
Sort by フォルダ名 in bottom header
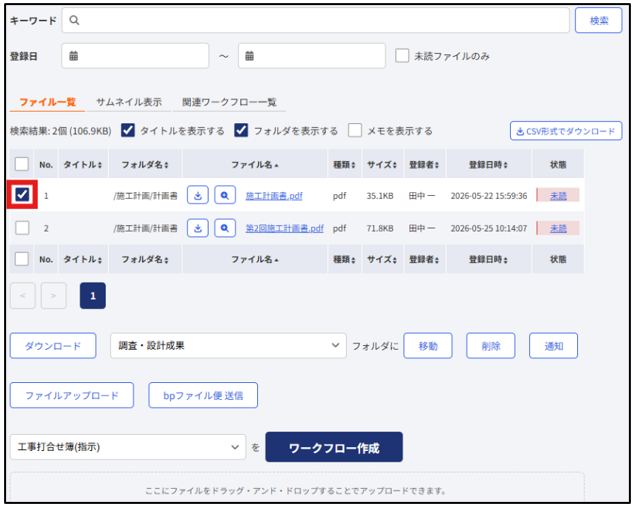click(145, 259)
